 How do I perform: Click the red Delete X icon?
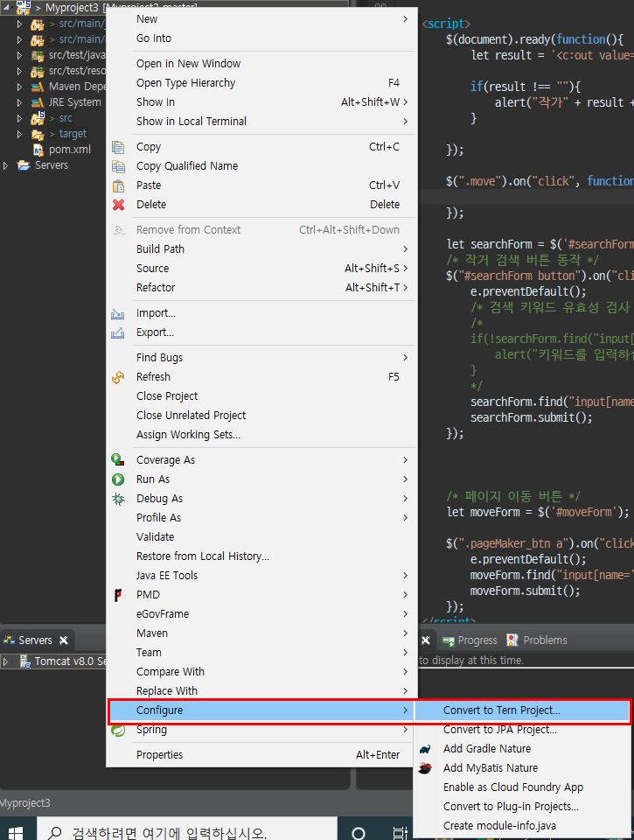pyautogui.click(x=118, y=205)
